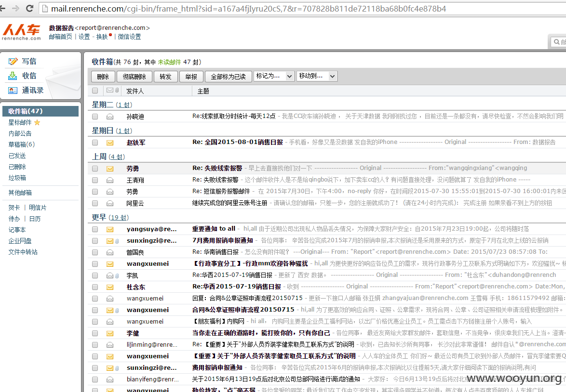This screenshot has height=392, width=566.
Task: Click the 彻底删除 button
Action: click(x=135, y=77)
